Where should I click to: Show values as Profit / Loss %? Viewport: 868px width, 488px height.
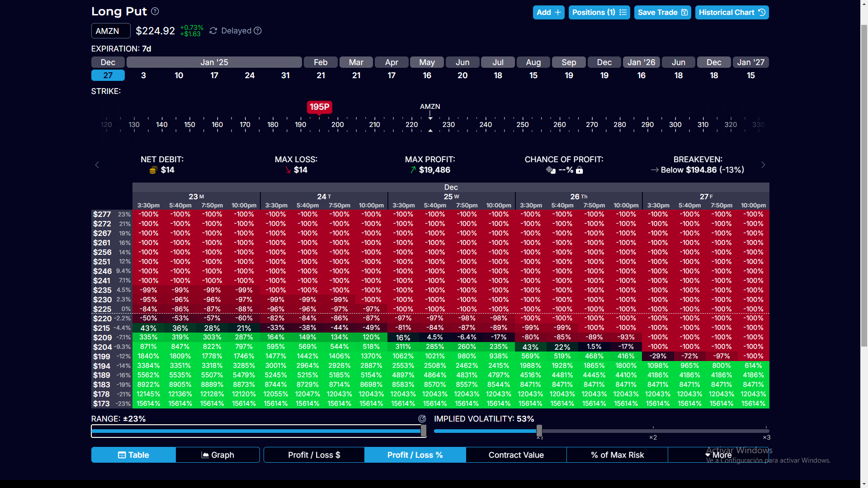tap(415, 455)
